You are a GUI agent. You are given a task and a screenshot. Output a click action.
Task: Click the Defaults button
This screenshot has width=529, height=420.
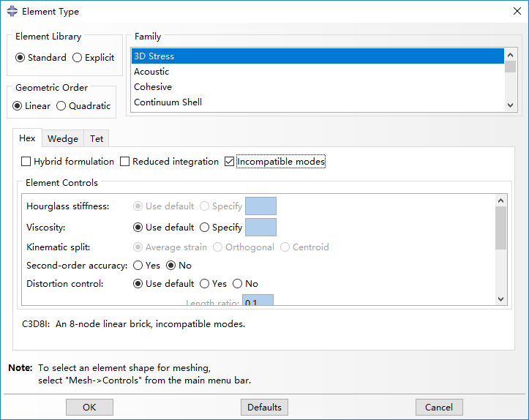point(264,407)
